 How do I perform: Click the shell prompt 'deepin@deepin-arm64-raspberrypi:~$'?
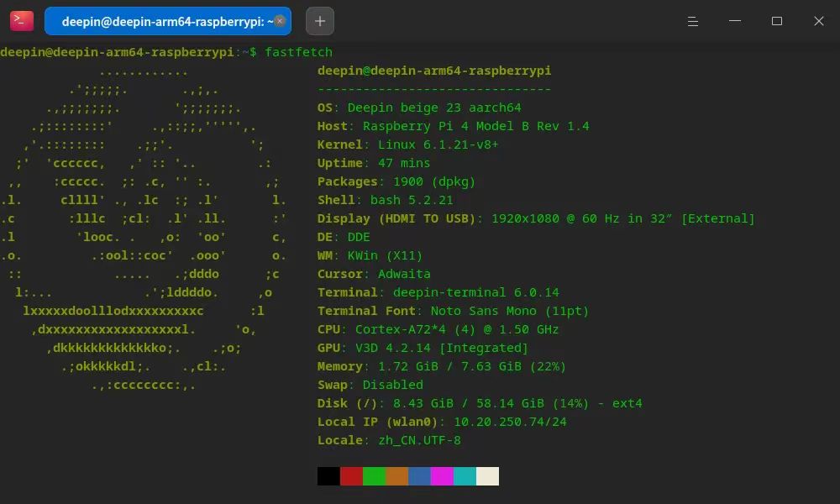point(129,52)
